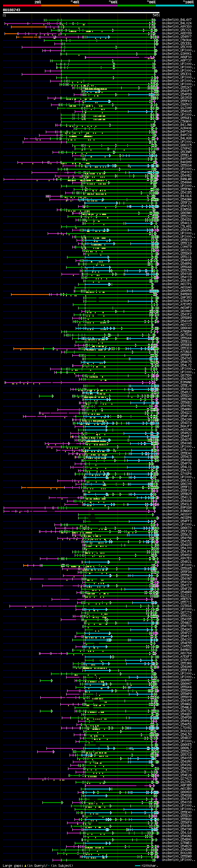197x868 pixels.
Task: Select the UniRef100_B4IJN4 label
Action: click(177, 125)
